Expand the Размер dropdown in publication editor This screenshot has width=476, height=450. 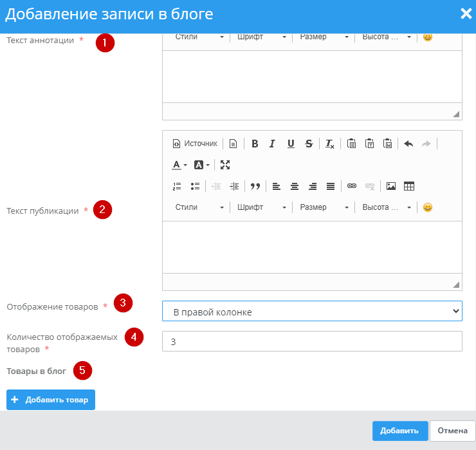(x=324, y=207)
